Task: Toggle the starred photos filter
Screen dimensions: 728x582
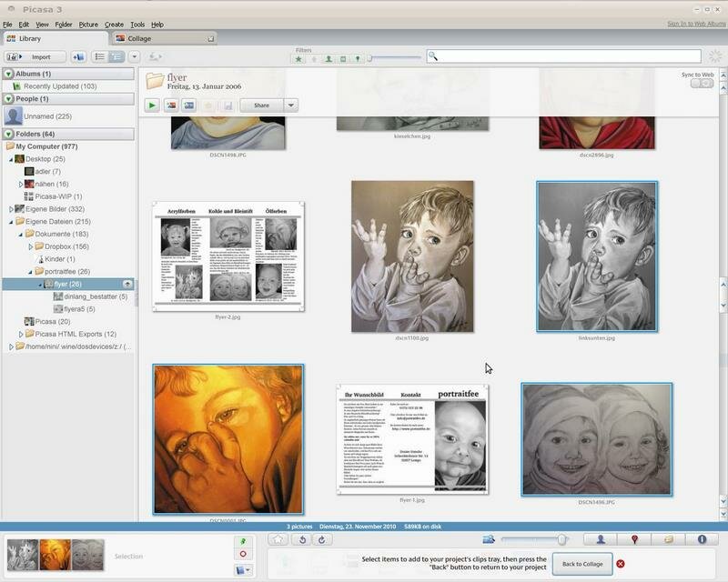Action: pyautogui.click(x=298, y=59)
